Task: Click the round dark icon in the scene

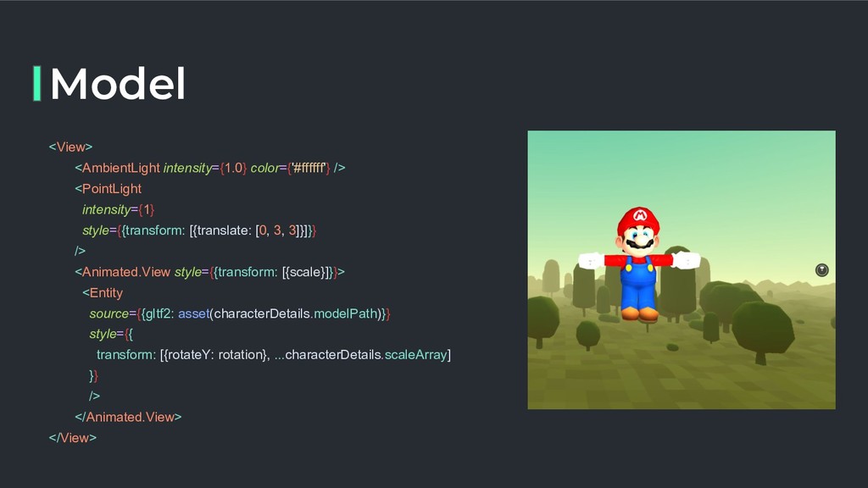Action: [822, 270]
